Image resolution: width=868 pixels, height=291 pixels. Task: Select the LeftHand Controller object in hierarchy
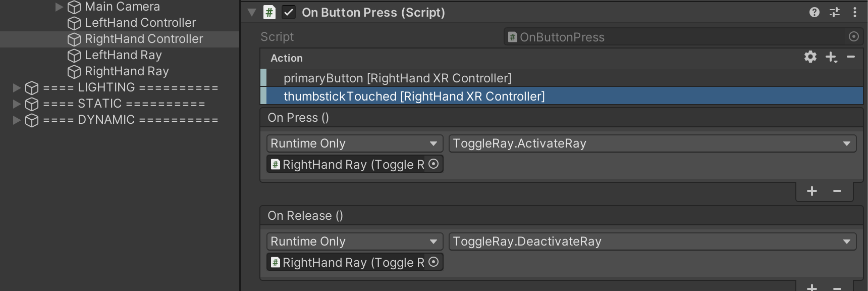[140, 23]
